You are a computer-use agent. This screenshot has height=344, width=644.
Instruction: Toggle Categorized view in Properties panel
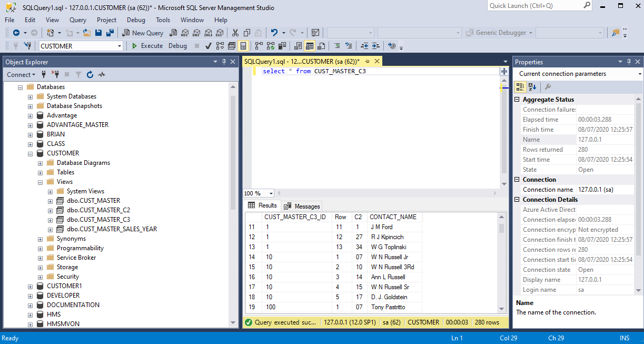coord(520,87)
